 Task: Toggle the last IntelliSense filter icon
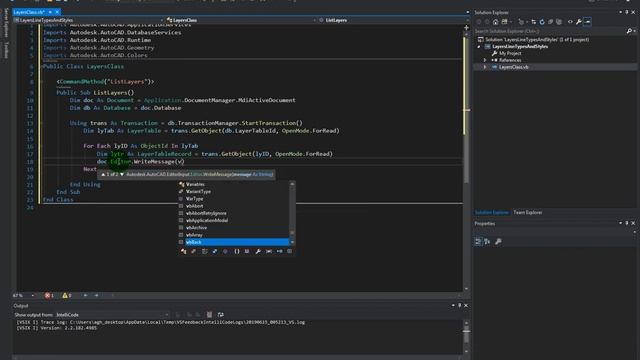pyautogui.click(x=289, y=251)
